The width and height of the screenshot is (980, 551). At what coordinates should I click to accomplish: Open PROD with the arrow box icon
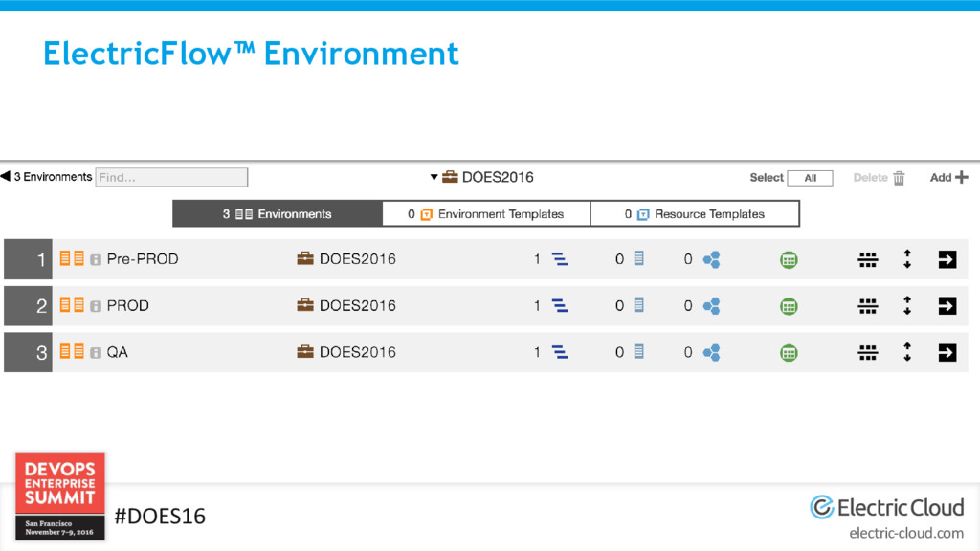pos(947,306)
